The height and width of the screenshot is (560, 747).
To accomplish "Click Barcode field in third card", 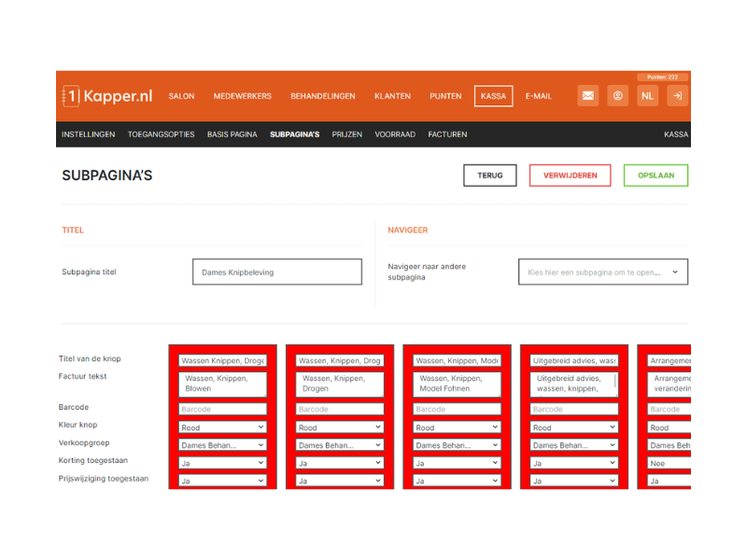I will tap(457, 409).
